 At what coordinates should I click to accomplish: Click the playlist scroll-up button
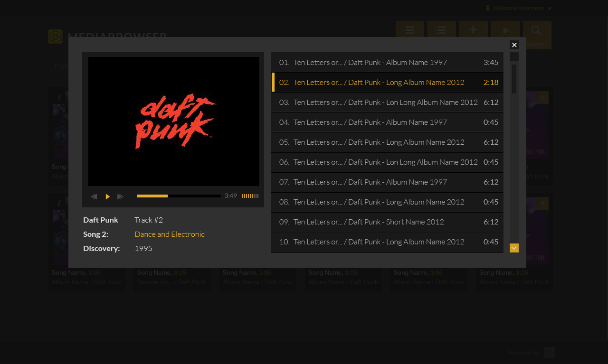[x=514, y=56]
